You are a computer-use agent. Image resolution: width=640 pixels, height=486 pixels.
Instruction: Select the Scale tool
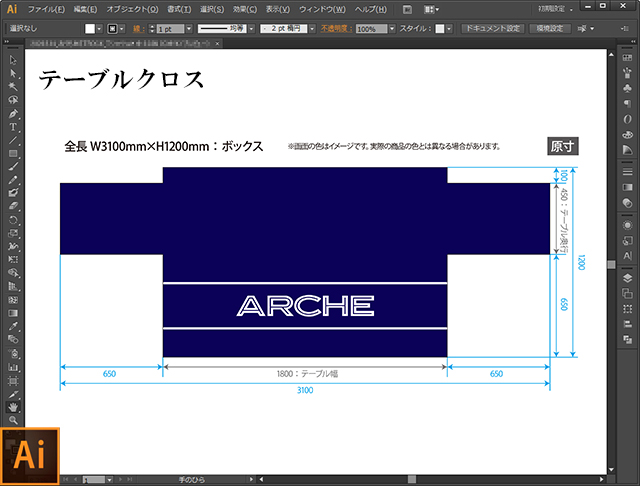click(x=13, y=233)
